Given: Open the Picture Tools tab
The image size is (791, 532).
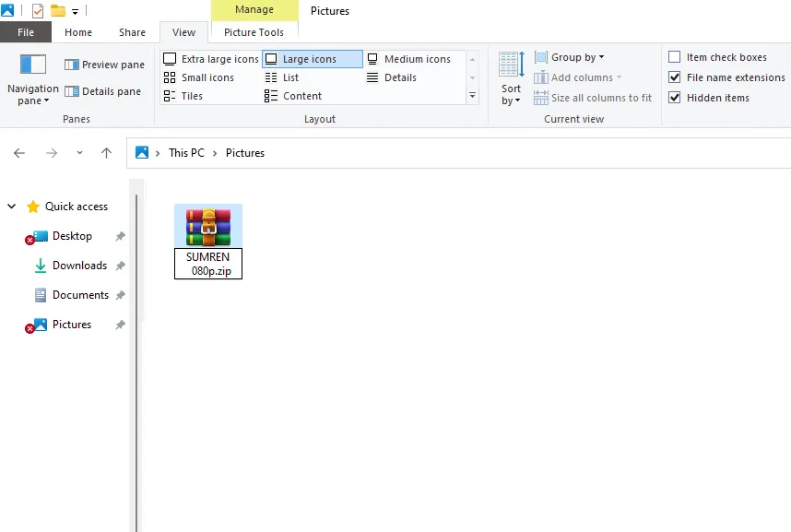Looking at the screenshot, I should [x=254, y=32].
